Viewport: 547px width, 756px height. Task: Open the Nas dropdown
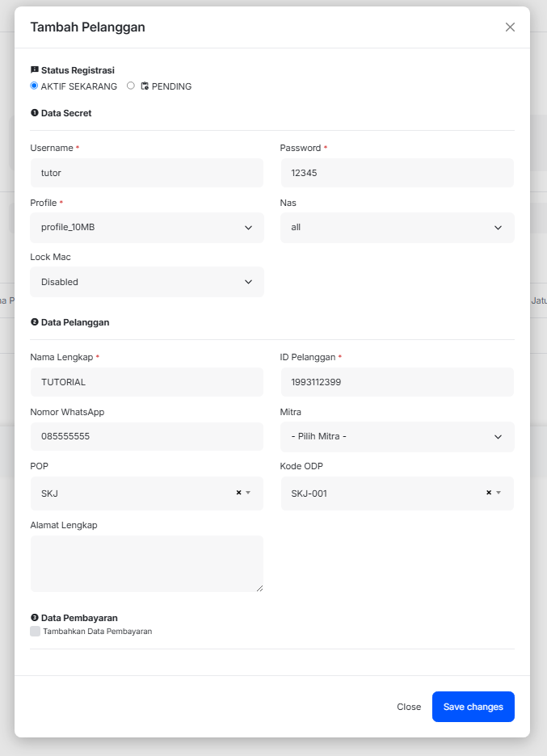[397, 228]
